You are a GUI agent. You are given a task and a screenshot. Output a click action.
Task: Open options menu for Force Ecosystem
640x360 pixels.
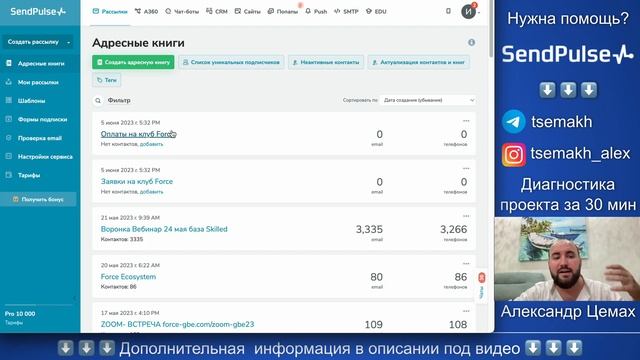[x=466, y=263]
